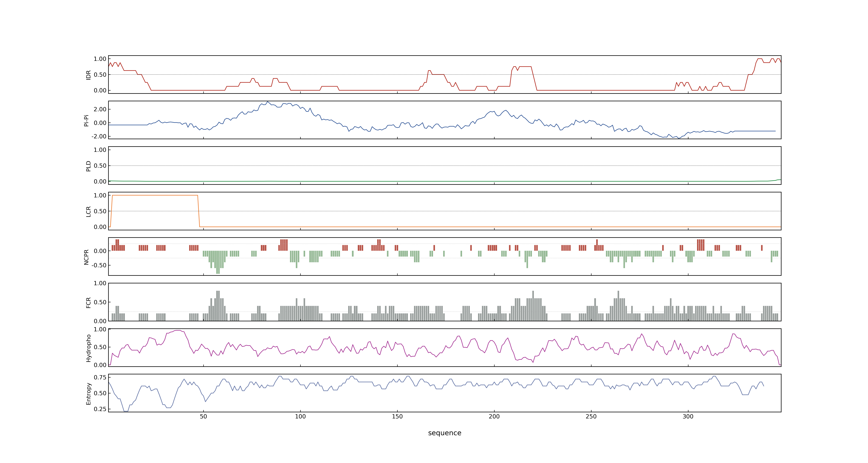Click x-axis tick label 200
This screenshot has width=868, height=463.
click(494, 416)
